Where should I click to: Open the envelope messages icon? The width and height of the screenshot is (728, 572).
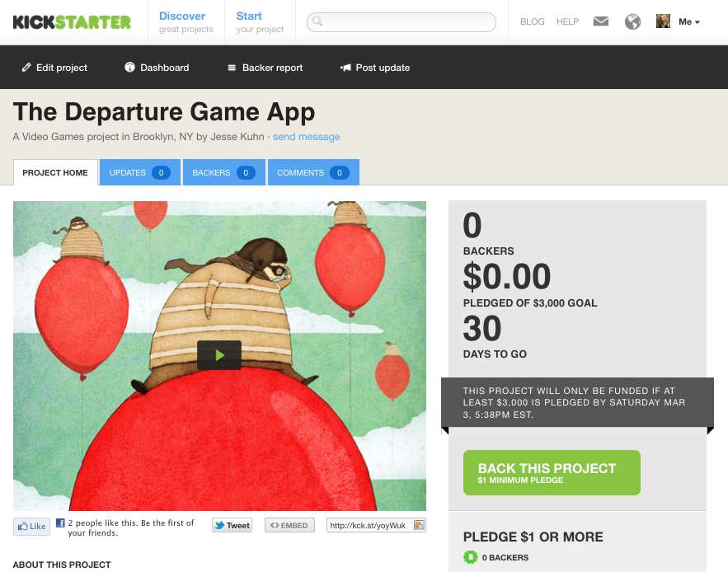(x=601, y=21)
